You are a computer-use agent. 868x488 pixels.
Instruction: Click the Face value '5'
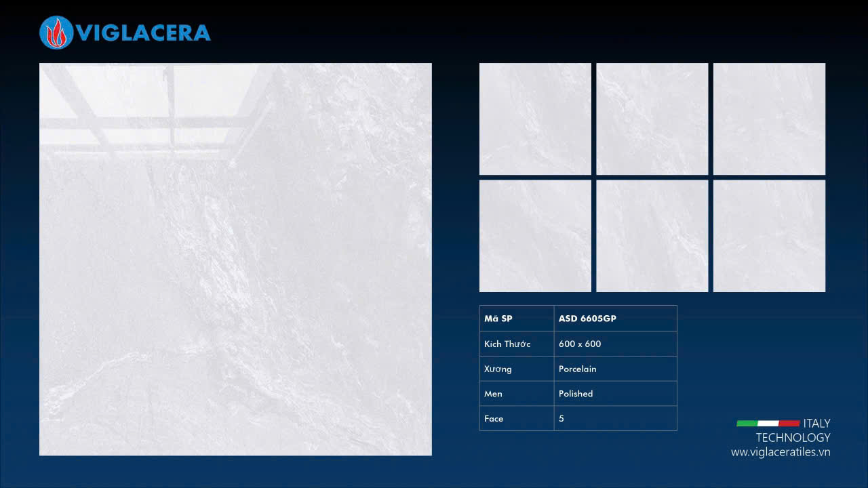[x=561, y=418]
